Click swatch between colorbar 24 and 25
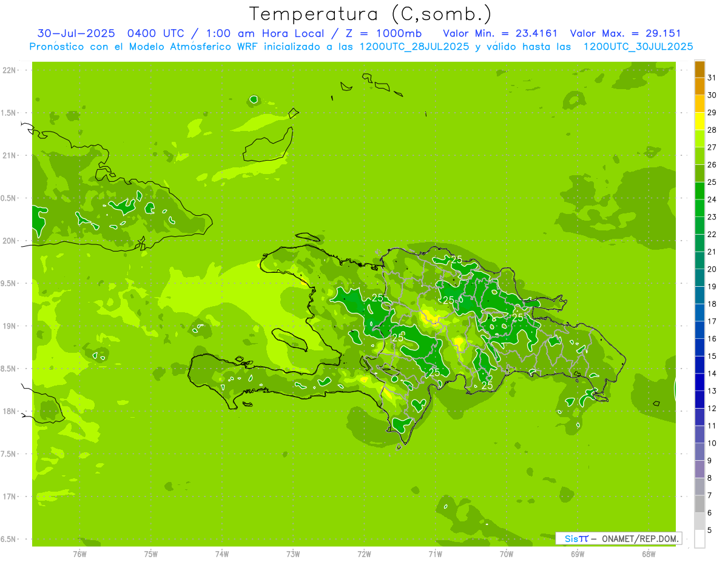 coord(699,190)
